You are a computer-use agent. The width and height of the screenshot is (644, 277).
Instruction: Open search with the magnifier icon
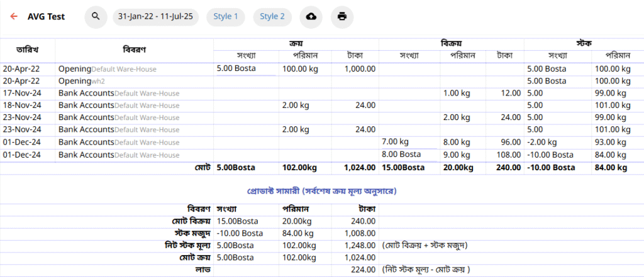pyautogui.click(x=96, y=16)
